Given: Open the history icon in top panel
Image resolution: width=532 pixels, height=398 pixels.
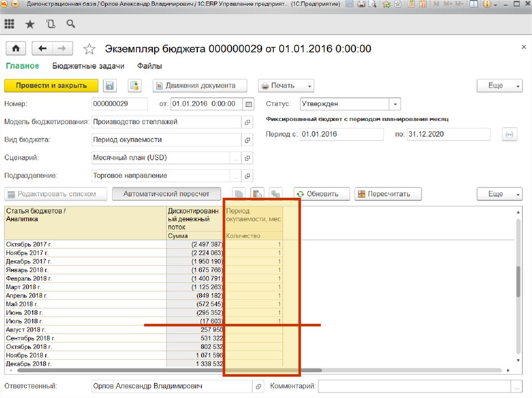Looking at the screenshot, I should pyautogui.click(x=50, y=24).
